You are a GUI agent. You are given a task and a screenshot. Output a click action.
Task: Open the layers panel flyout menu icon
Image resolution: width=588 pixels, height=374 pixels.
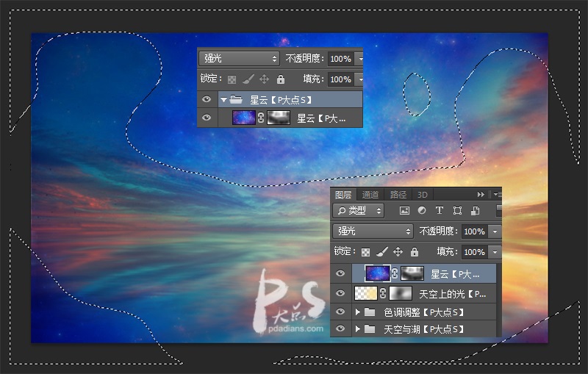498,194
